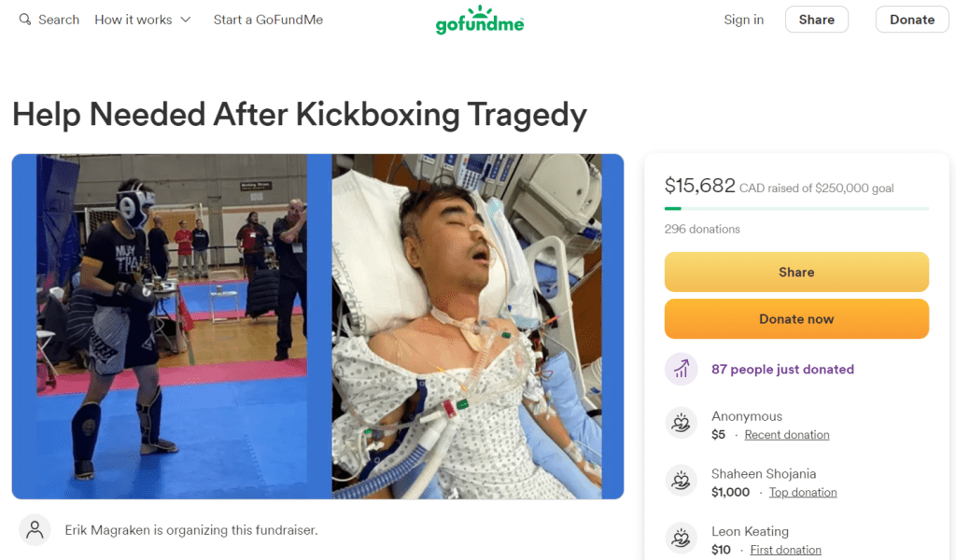Click the GoFundMe logo
Image resolution: width=956 pixels, height=560 pixels.
(480, 21)
